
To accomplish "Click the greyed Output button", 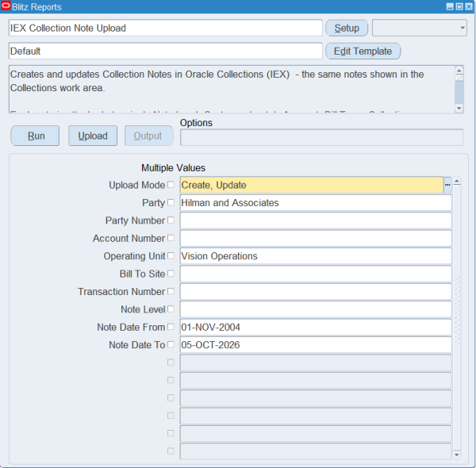I will click(x=149, y=136).
